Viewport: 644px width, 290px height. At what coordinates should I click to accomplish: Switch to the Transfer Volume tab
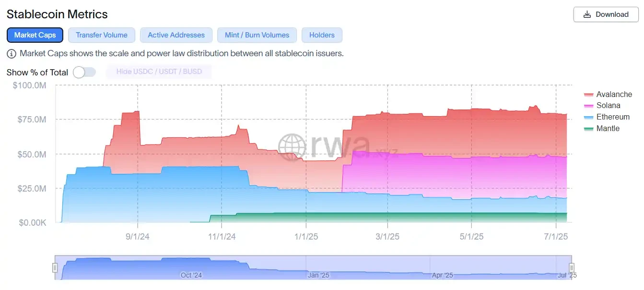[x=102, y=35]
